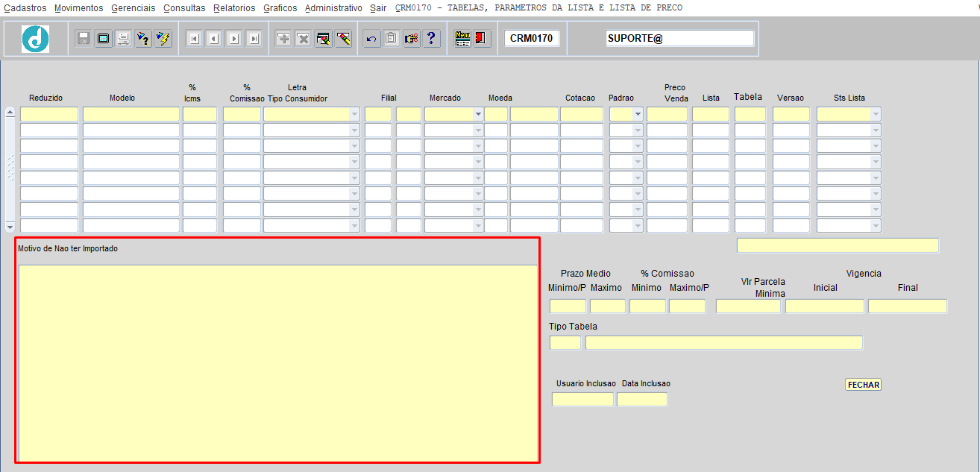Click the Usuario Inclusao field
This screenshot has height=472, width=980.
[582, 399]
